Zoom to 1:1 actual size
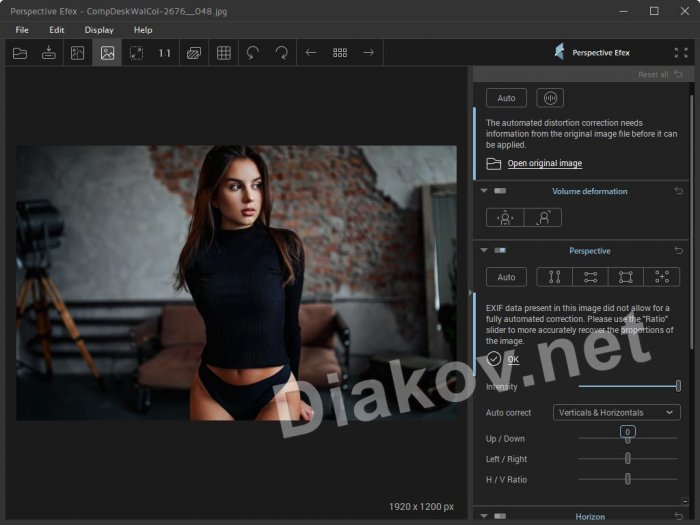The height and width of the screenshot is (525, 700). tap(164, 53)
